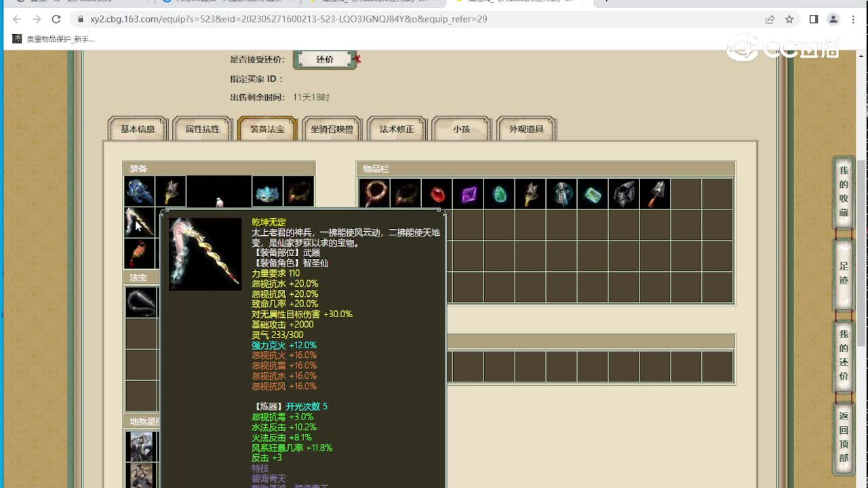The height and width of the screenshot is (488, 868).
Task: Open the first 地煞星 character portrait
Action: [141, 446]
